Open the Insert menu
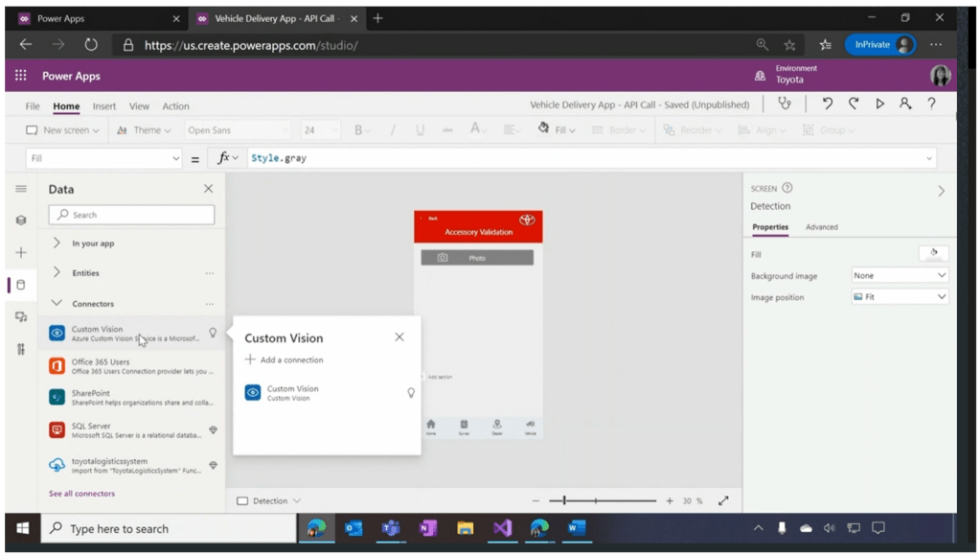The height and width of the screenshot is (556, 980). tap(104, 106)
